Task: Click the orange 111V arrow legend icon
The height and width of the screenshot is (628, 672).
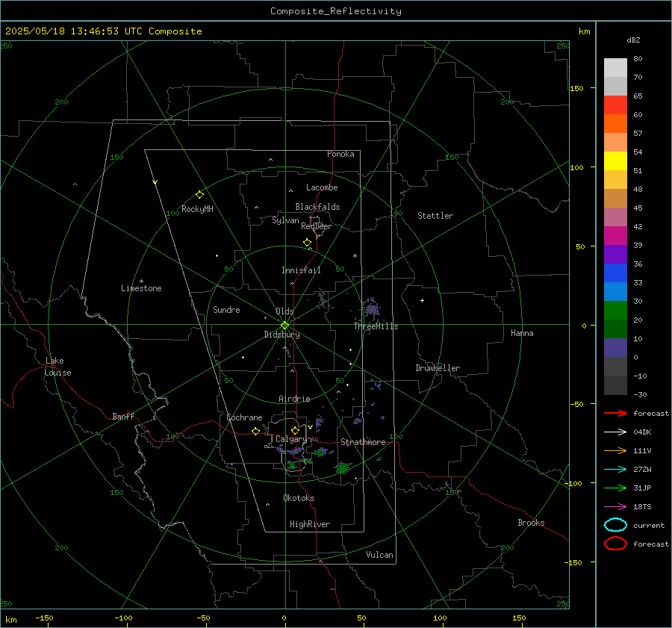Action: coord(615,450)
